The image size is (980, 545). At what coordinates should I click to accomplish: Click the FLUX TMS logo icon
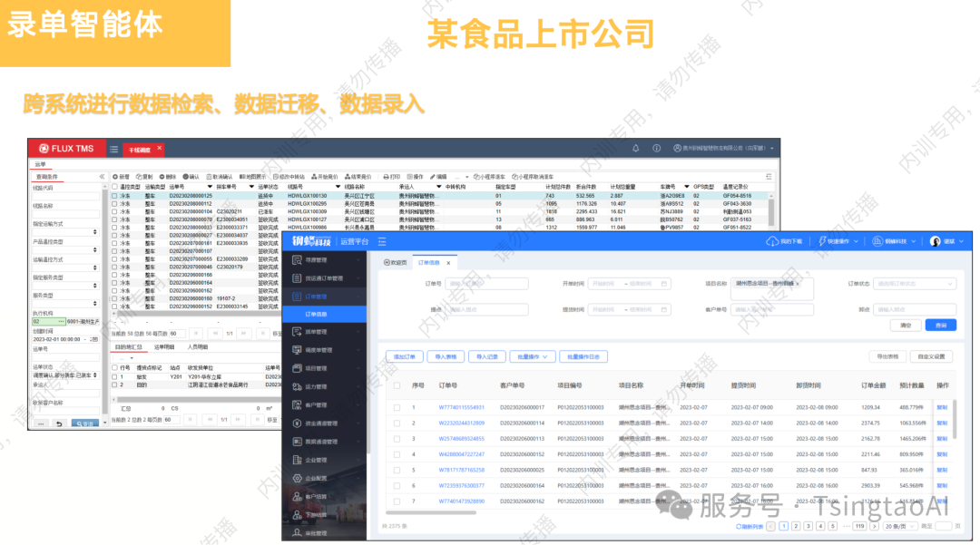tap(44, 149)
